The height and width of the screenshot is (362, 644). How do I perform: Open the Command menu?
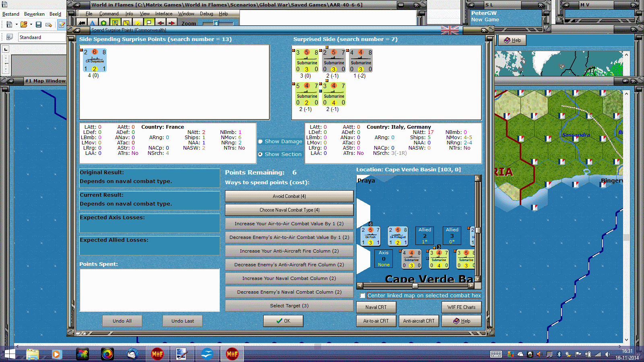point(109,14)
